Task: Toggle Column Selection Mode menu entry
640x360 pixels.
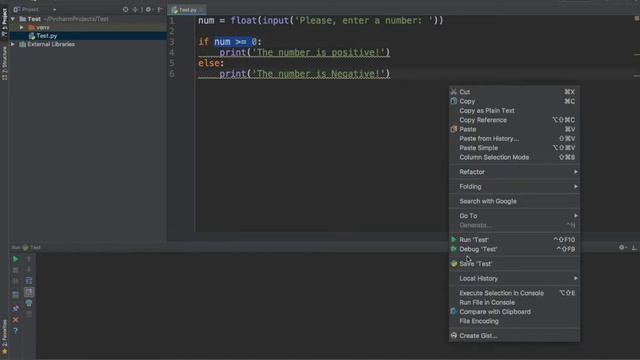Action: (x=514, y=157)
